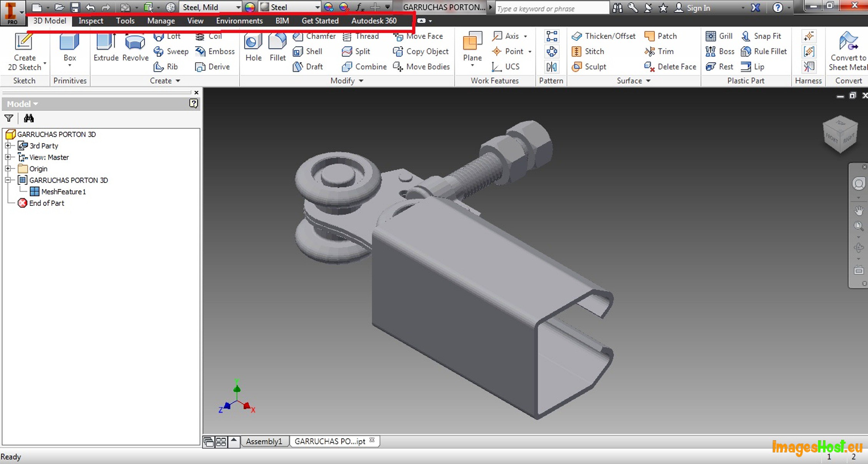868x464 pixels.
Task: Select the Delete Face tool
Action: 670,67
